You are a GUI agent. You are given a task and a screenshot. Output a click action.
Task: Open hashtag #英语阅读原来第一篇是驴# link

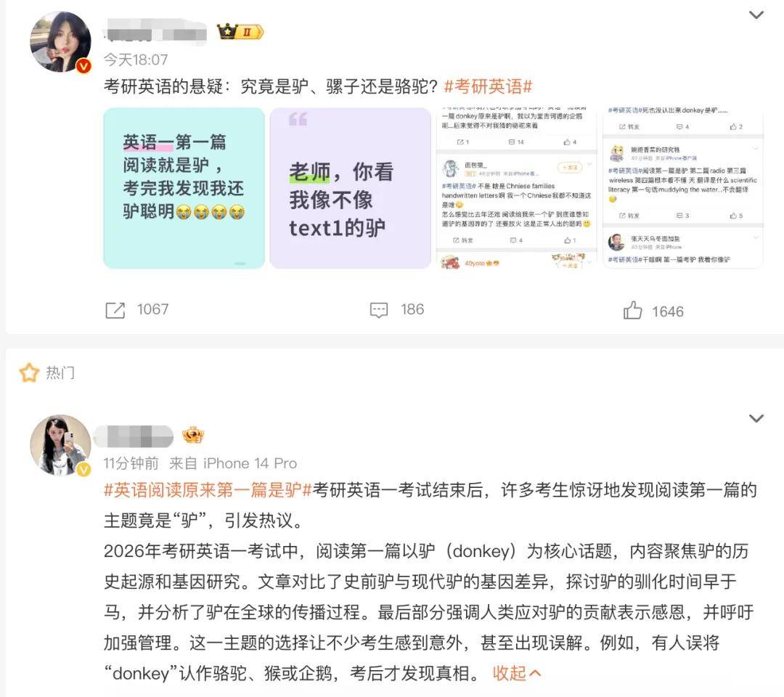208,490
